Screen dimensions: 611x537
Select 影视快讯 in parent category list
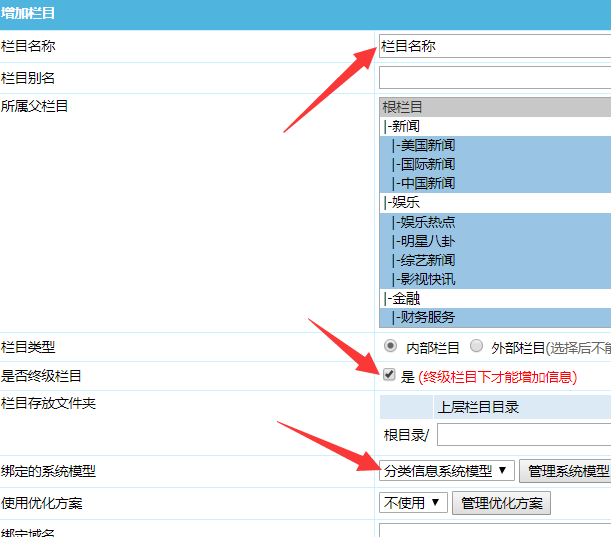495,279
